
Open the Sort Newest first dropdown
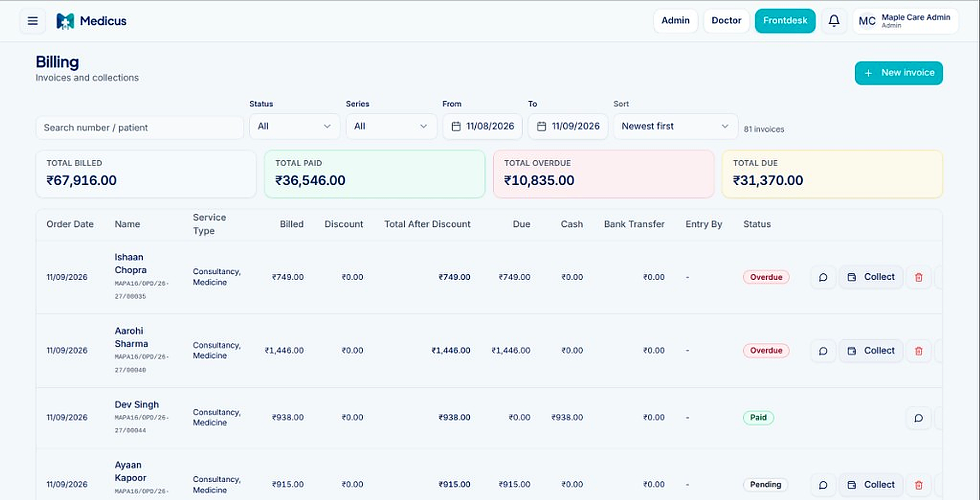675,126
